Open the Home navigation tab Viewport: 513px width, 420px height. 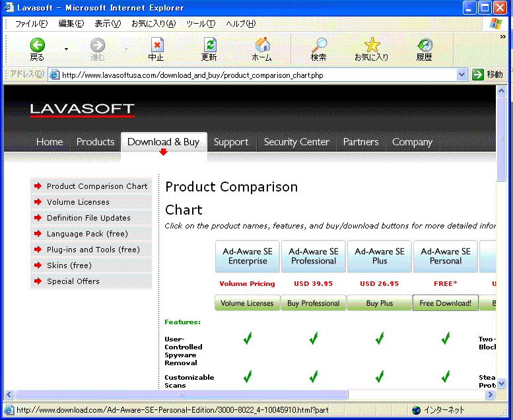[50, 142]
